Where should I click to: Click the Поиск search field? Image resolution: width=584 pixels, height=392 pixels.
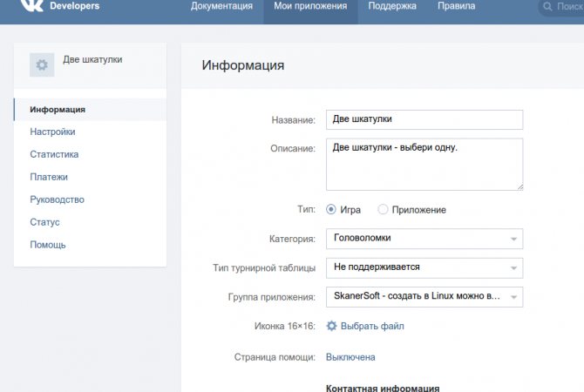click(562, 7)
